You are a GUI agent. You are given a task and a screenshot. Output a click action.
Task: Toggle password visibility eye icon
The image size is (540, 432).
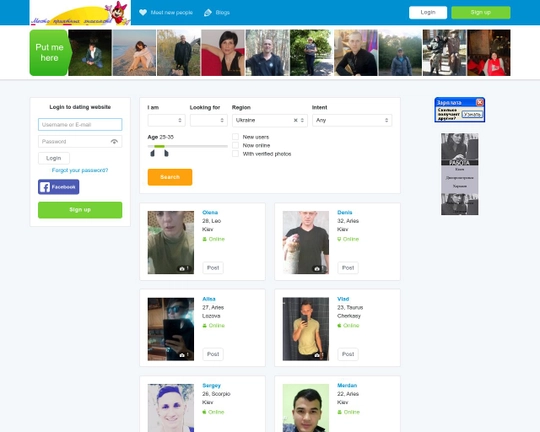click(114, 142)
